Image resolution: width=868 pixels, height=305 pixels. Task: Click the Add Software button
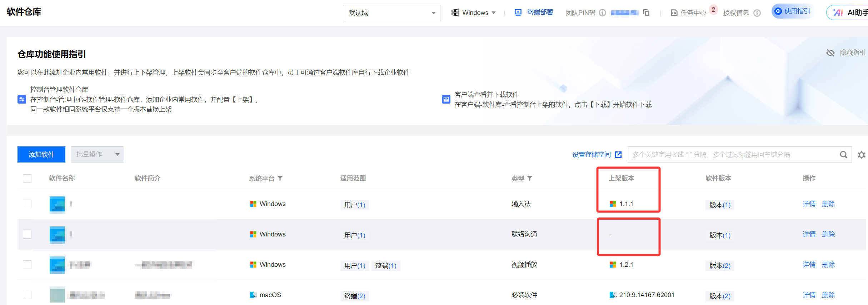(41, 154)
